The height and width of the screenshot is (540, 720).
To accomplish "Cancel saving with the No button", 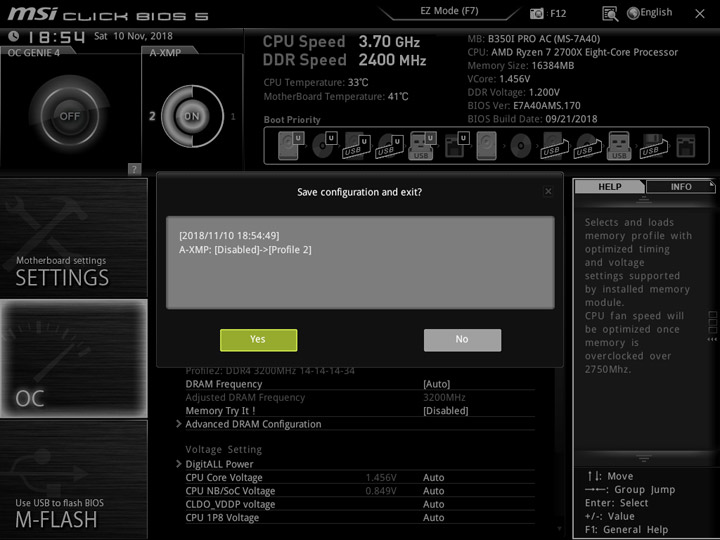I will (x=462, y=340).
